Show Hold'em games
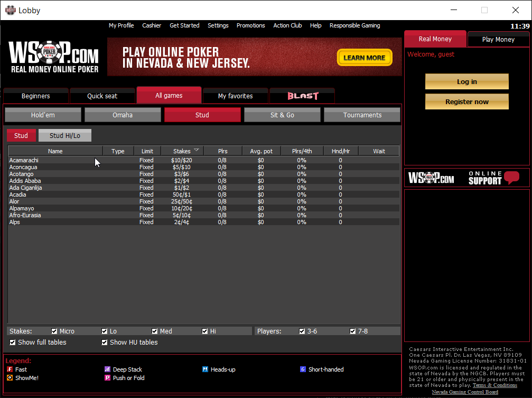The width and height of the screenshot is (532, 398). (43, 115)
